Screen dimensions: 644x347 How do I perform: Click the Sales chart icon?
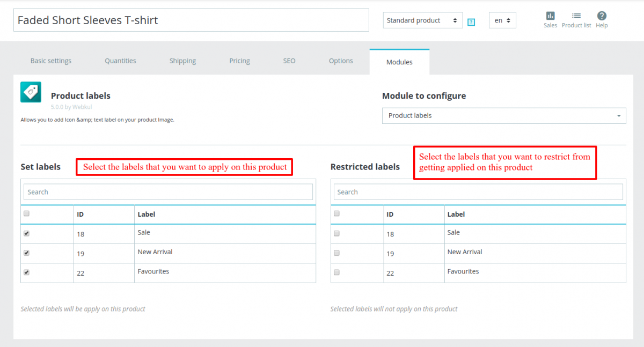point(550,16)
